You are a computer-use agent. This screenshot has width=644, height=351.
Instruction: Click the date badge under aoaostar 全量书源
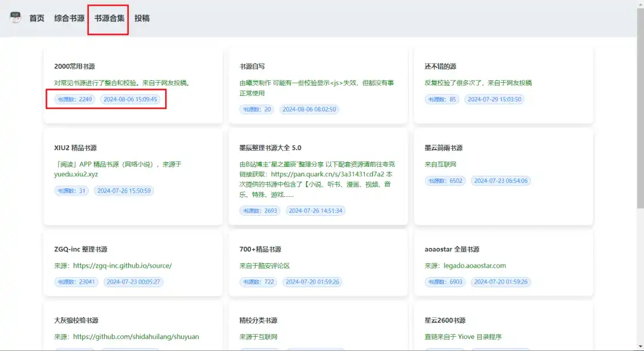pos(501,282)
